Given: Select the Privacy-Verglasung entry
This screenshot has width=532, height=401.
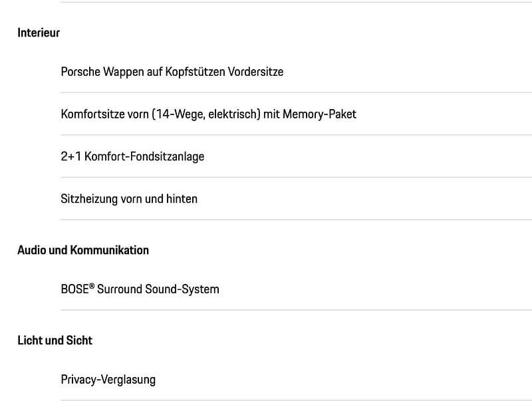Looking at the screenshot, I should tap(108, 380).
